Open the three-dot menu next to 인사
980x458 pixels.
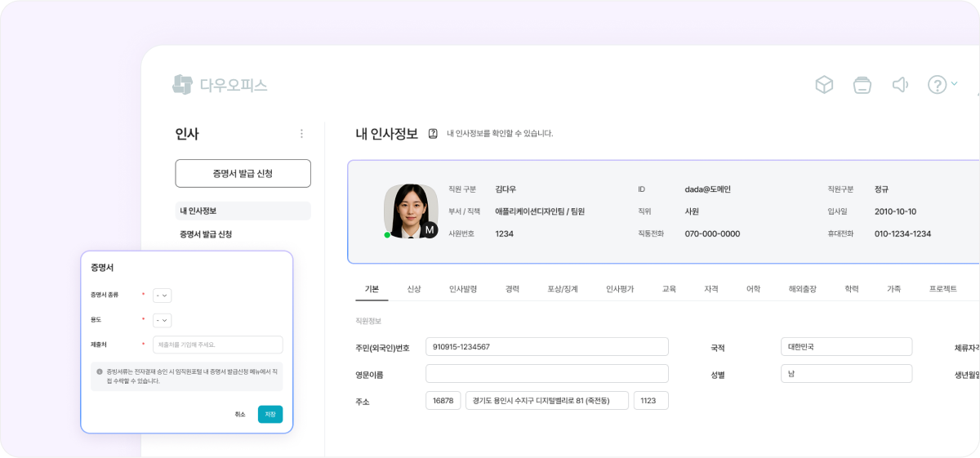(301, 134)
